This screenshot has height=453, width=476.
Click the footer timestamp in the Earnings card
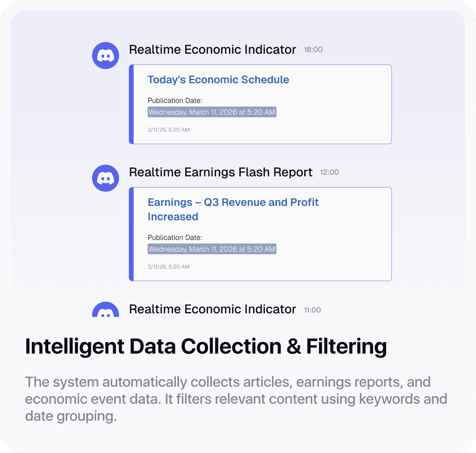click(x=168, y=267)
